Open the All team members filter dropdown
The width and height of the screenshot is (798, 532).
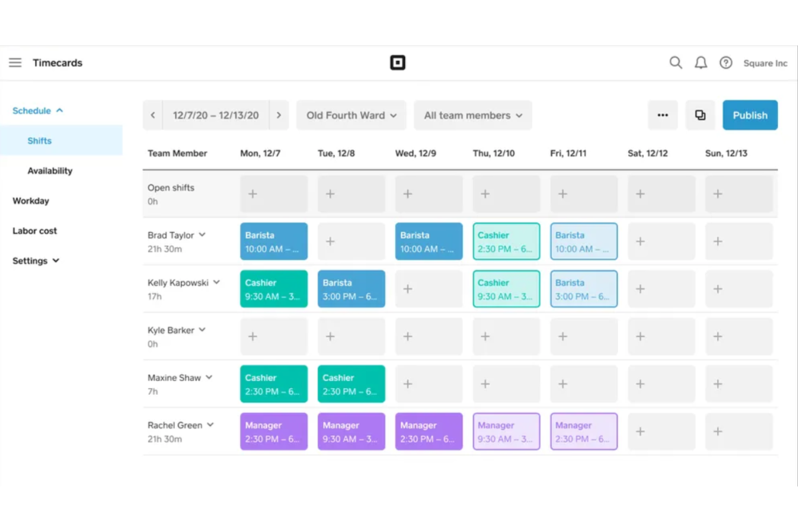pyautogui.click(x=472, y=115)
